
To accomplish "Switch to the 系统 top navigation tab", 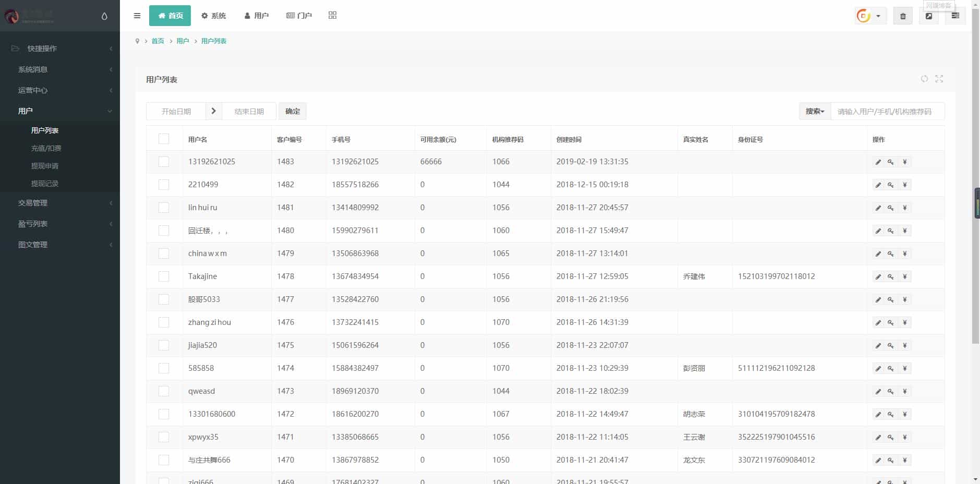I will [x=214, y=16].
